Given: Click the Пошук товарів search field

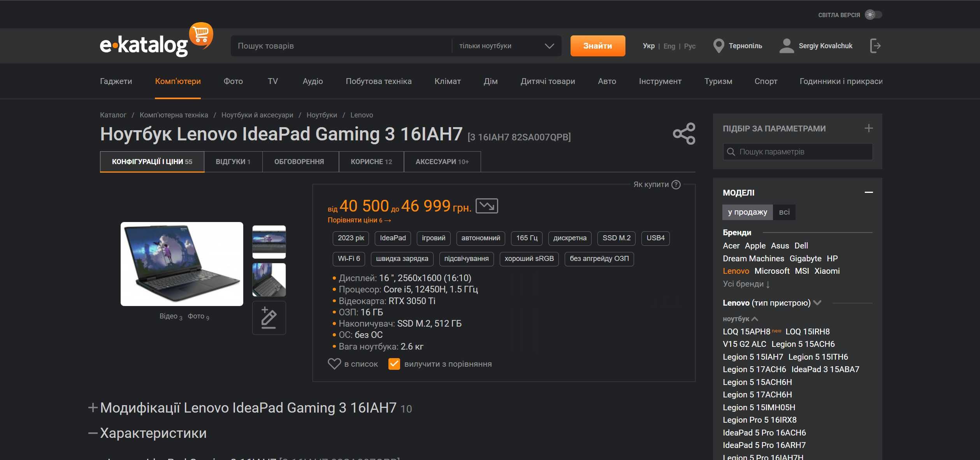Looking at the screenshot, I should click(x=341, y=46).
